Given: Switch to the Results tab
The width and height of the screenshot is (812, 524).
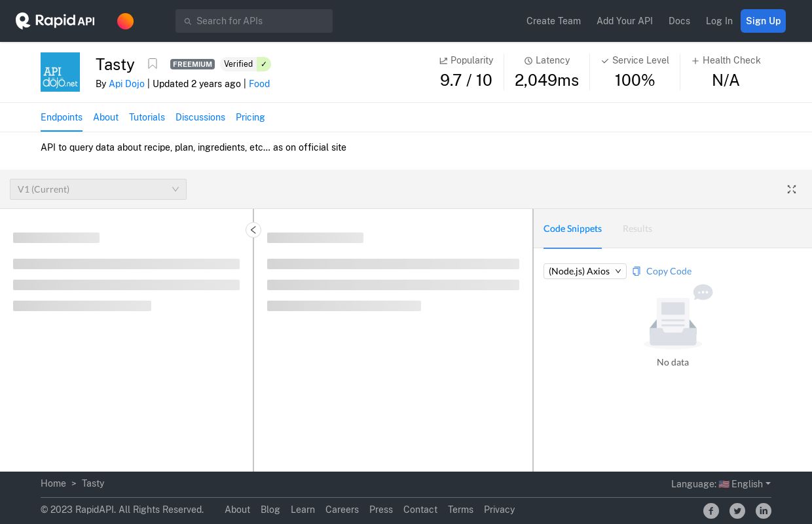Looking at the screenshot, I should point(637,229).
